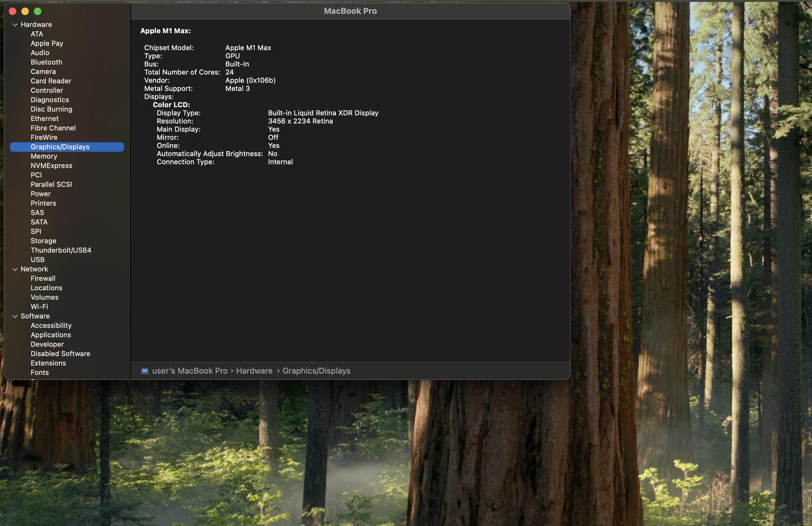Image resolution: width=812 pixels, height=526 pixels.
Task: Select the highlighted Graphics/Displays row
Action: coord(67,147)
